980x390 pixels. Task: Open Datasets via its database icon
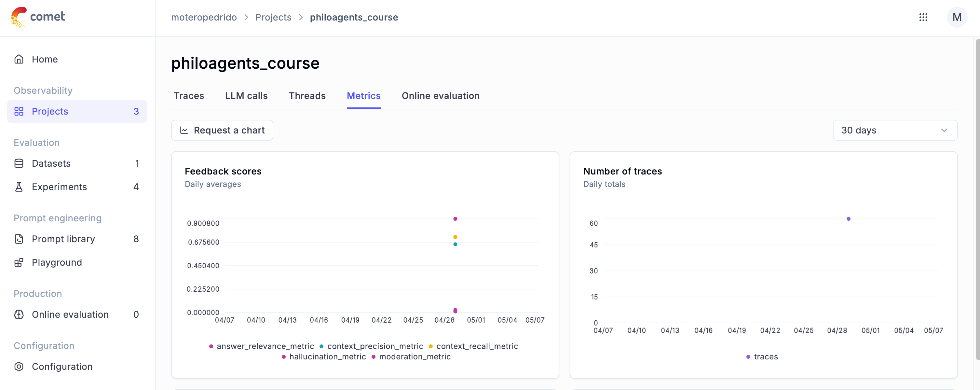click(19, 164)
